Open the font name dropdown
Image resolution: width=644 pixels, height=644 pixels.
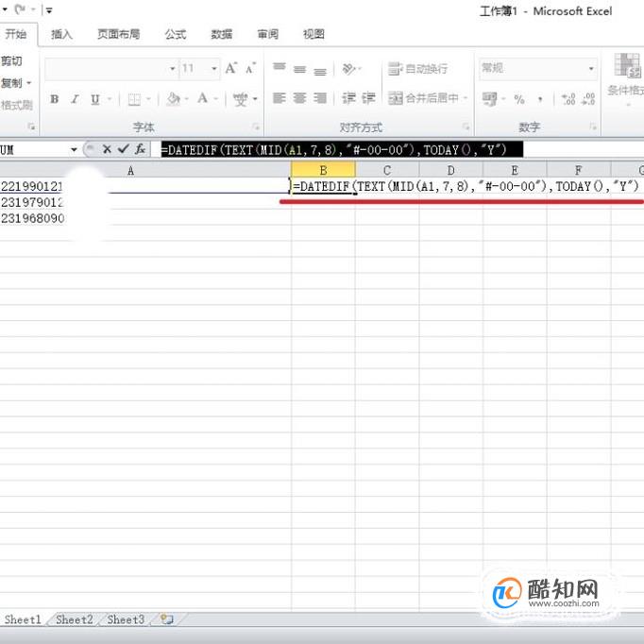(x=173, y=68)
